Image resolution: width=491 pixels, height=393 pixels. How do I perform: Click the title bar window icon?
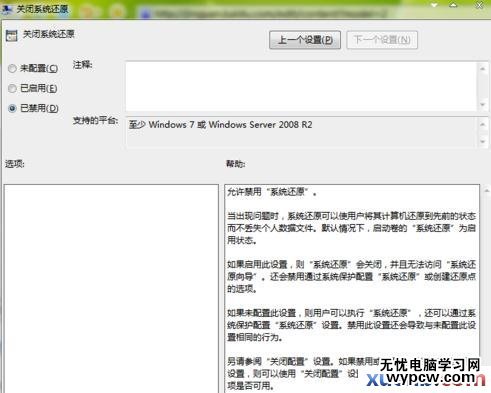7,9
